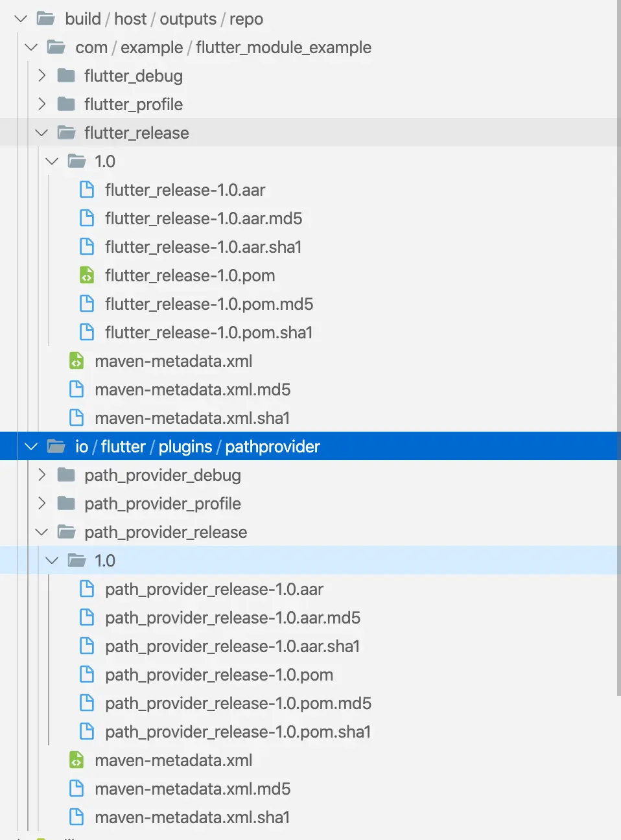The height and width of the screenshot is (840, 621).
Task: Open maven-metadata.xml.md5 in the flutter_module_example folder
Action: tap(193, 390)
